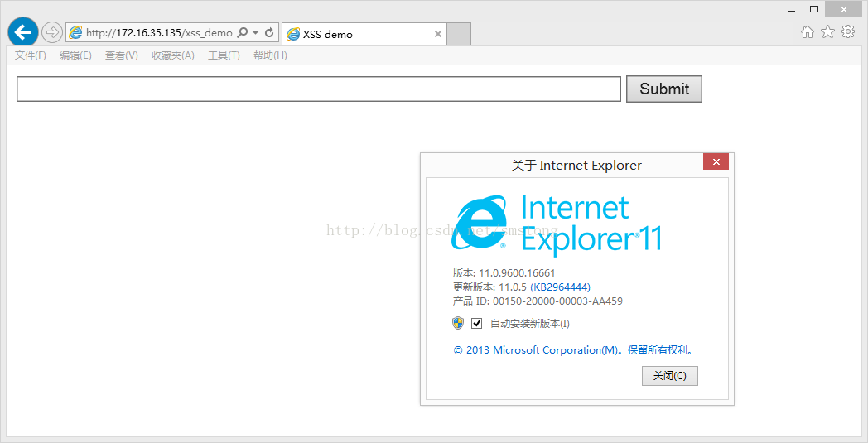Open the address bar autocomplete dropdown arrow
Screen dimensions: 868x443
(256, 32)
